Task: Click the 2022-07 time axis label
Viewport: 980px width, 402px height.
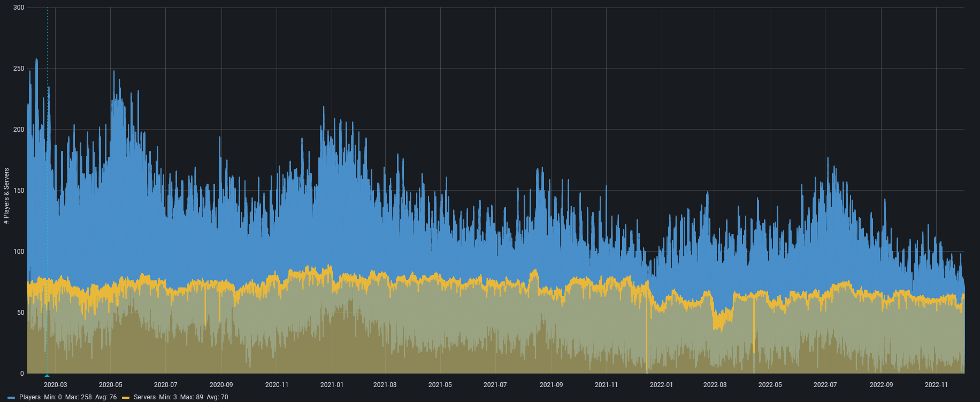Action: [x=825, y=385]
